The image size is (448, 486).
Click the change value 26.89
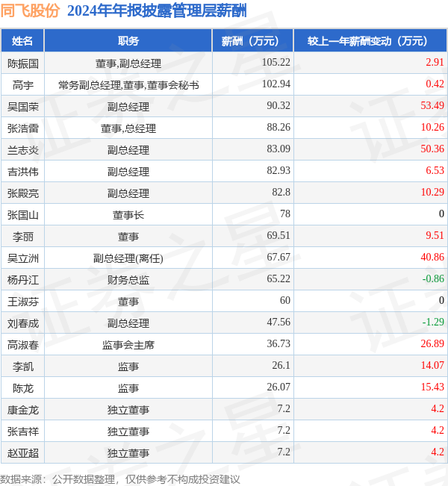432,343
